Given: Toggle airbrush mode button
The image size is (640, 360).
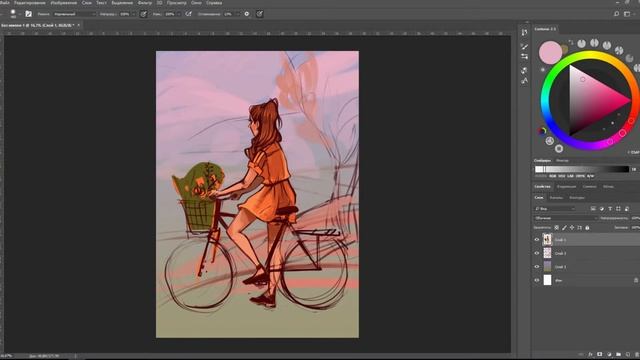Looking at the screenshot, I should [189, 14].
